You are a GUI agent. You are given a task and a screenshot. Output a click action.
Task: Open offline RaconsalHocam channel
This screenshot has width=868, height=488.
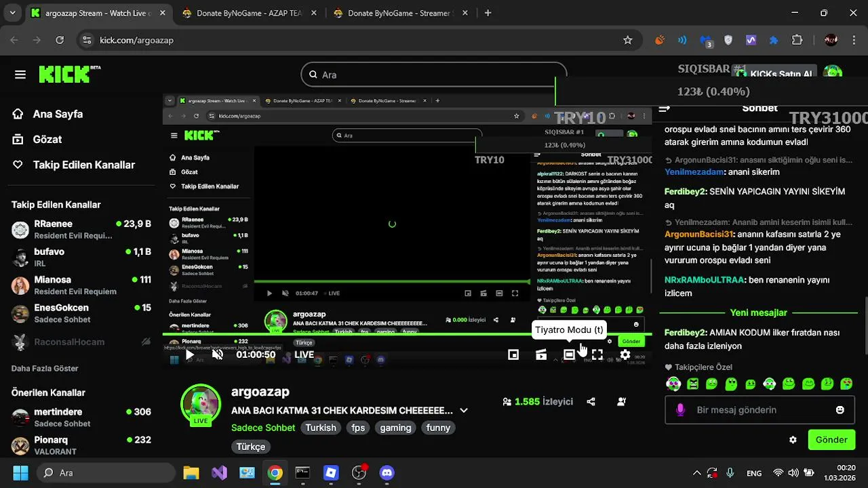[x=81, y=342]
